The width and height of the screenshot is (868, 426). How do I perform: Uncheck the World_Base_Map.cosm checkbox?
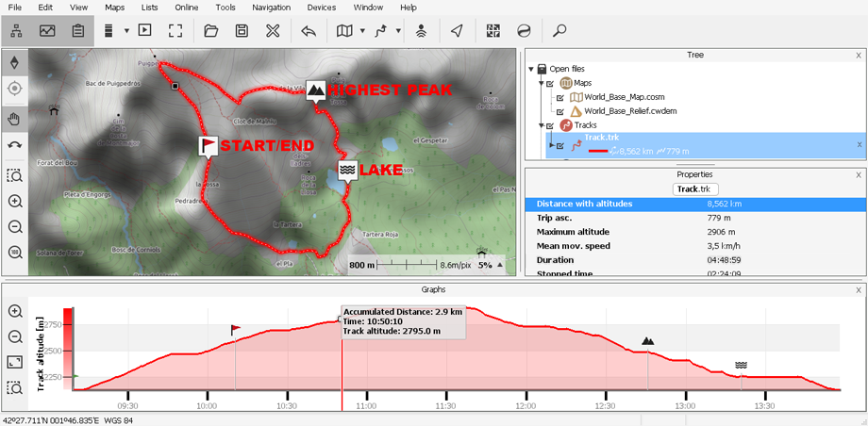click(x=561, y=97)
